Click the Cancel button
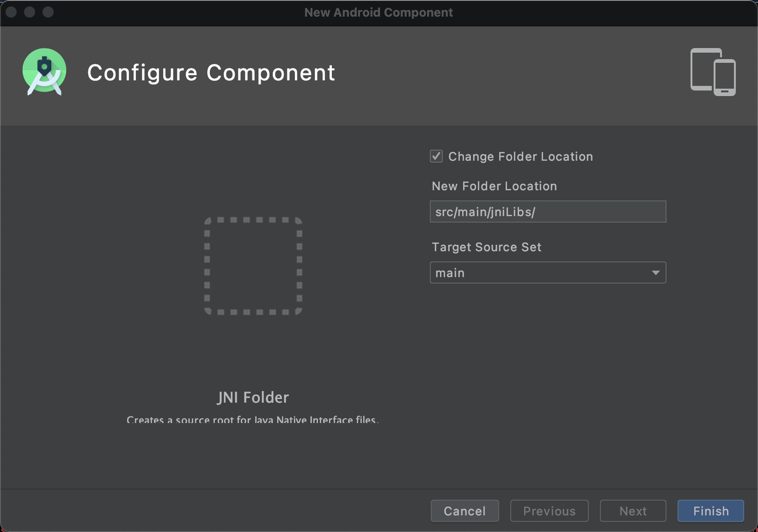Image resolution: width=758 pixels, height=532 pixels. click(x=465, y=511)
